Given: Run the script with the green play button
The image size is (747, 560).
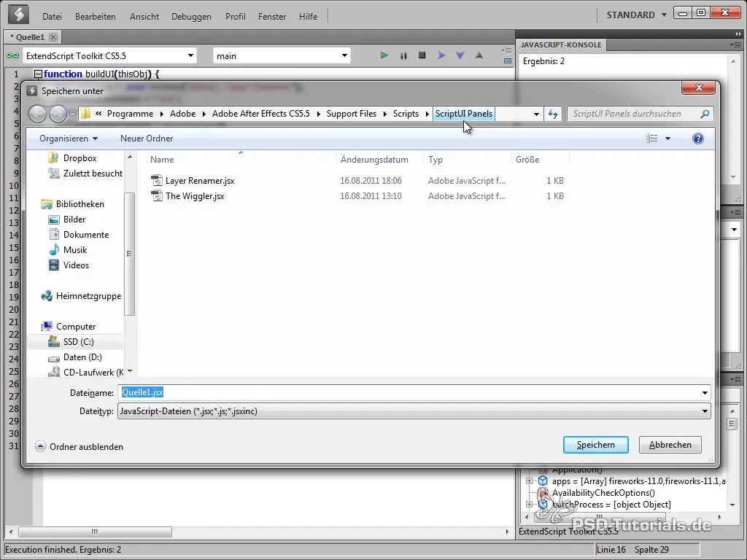Looking at the screenshot, I should click(384, 55).
